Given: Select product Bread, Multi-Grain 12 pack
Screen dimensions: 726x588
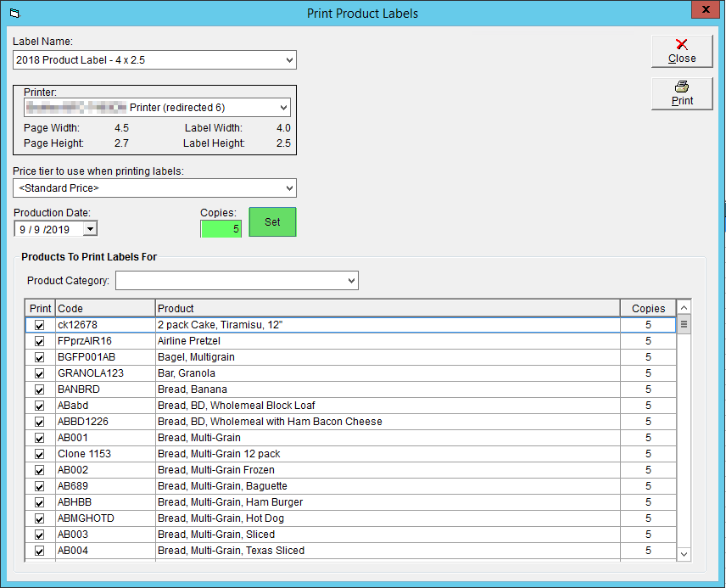Looking at the screenshot, I should tap(388, 454).
